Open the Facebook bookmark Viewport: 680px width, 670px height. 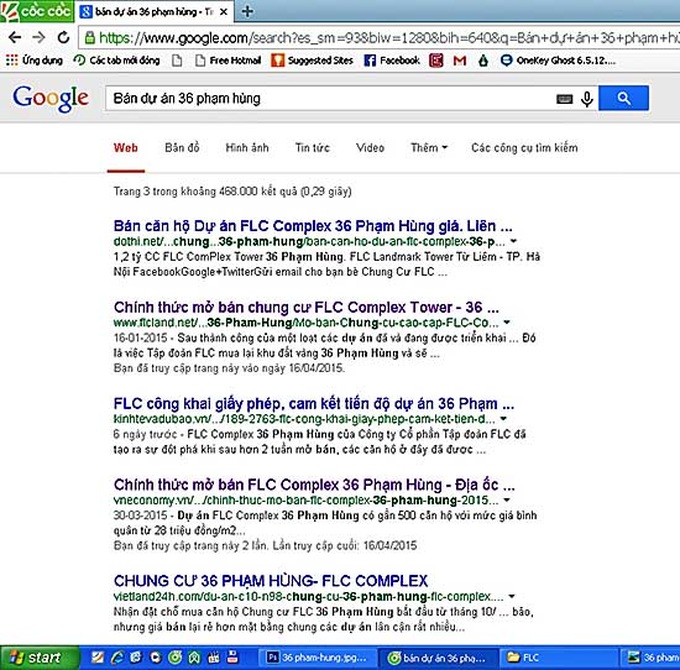[392, 60]
